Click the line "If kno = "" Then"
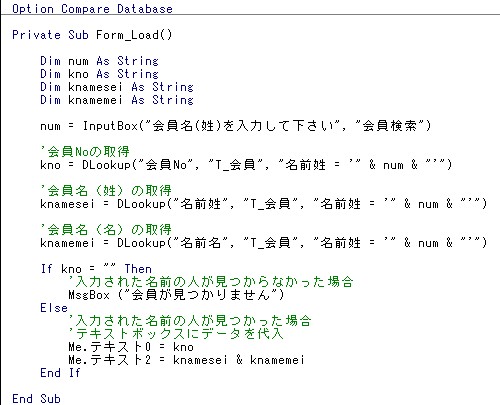The height and width of the screenshot is (405, 500). [96, 269]
